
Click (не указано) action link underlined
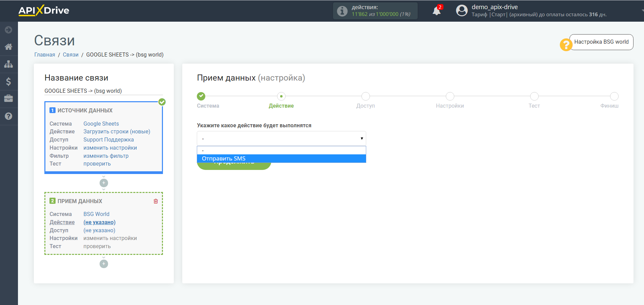(x=100, y=222)
